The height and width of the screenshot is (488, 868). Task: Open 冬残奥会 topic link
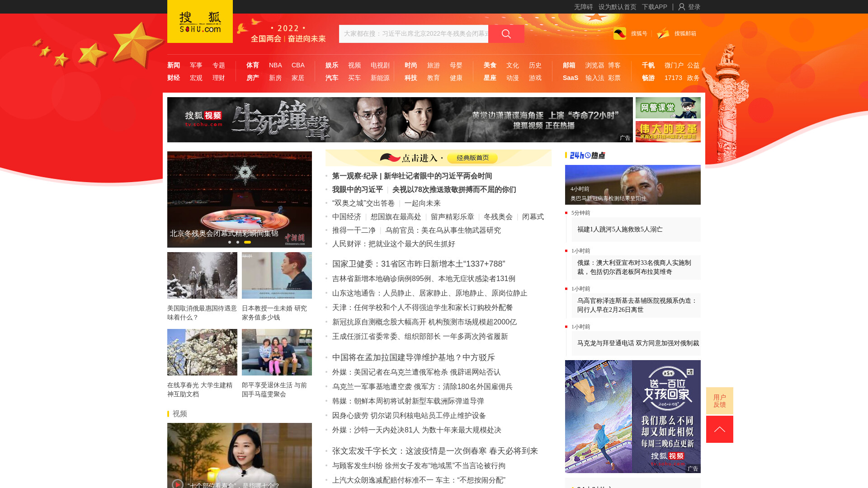coord(498,217)
